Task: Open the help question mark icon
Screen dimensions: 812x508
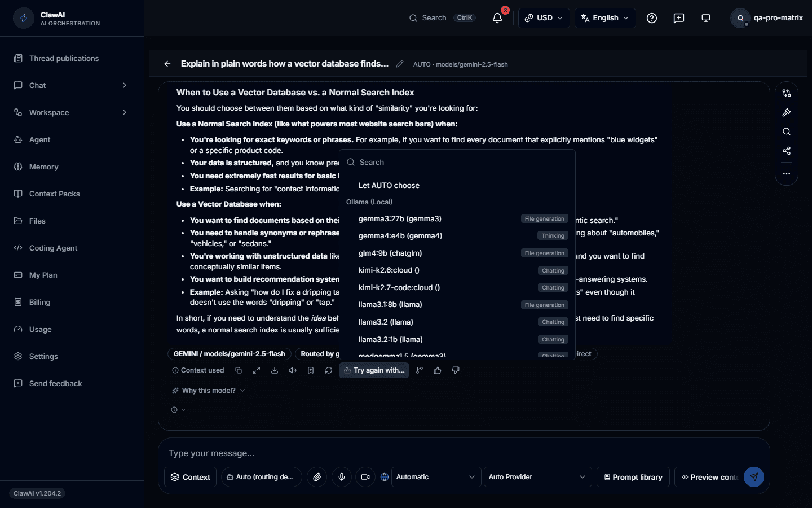Action: [x=652, y=18]
